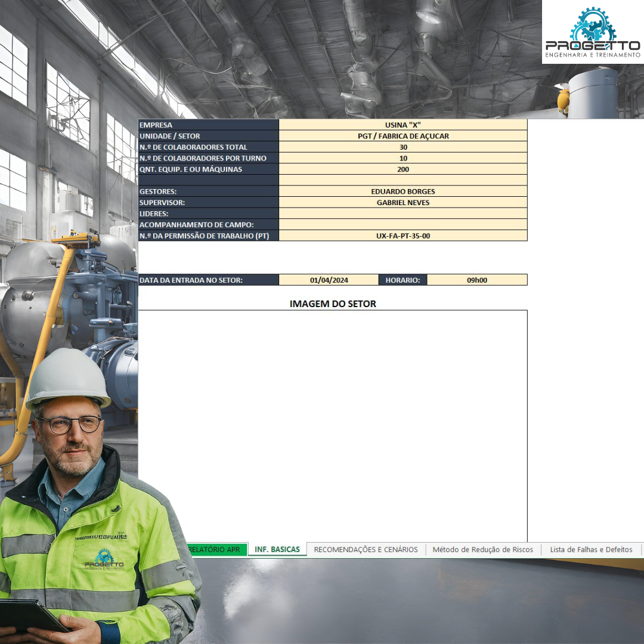Screen dimensions: 644x644
Task: Go to Lista de Falhas e Defeitos tab
Action: 591,549
